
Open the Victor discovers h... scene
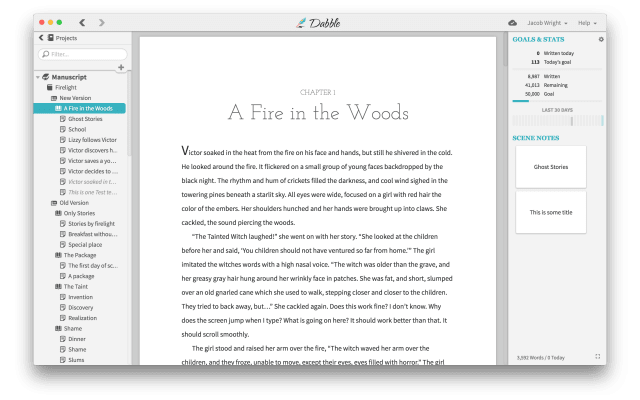click(92, 150)
